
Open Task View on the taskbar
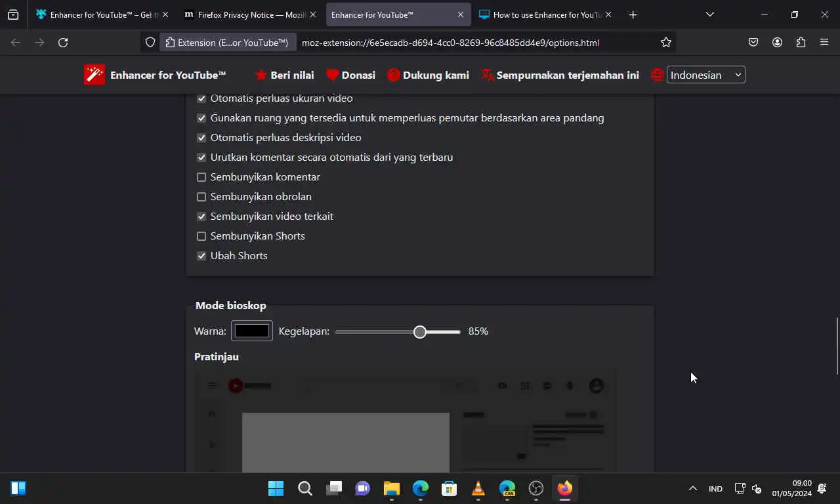(x=334, y=488)
